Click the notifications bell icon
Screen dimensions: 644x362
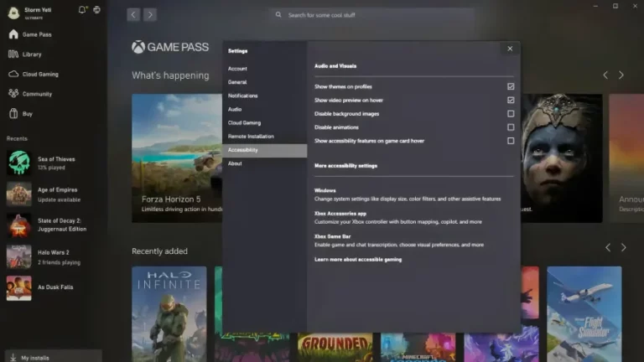pyautogui.click(x=82, y=10)
